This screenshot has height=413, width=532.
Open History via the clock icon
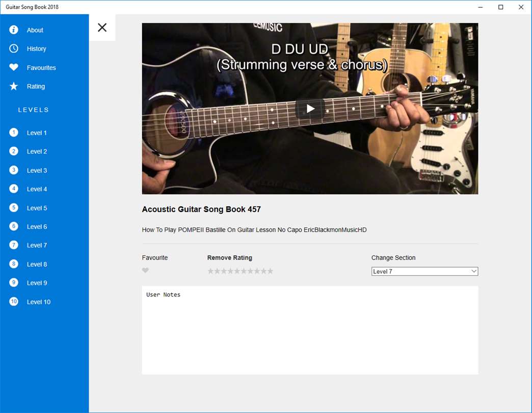pyautogui.click(x=14, y=48)
